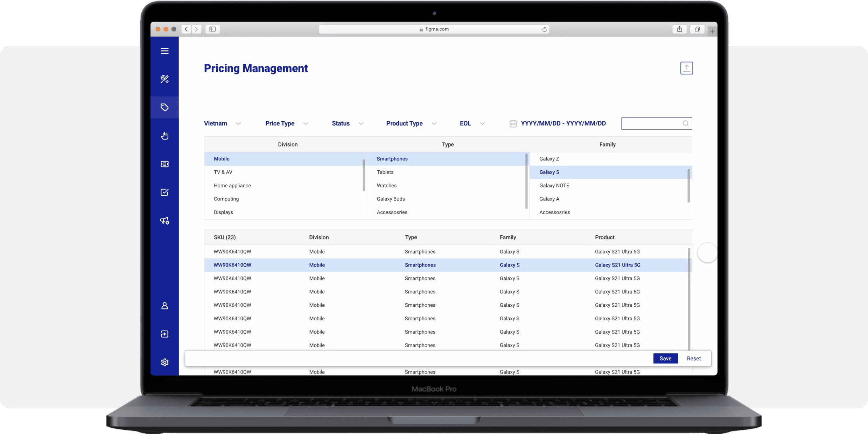Click the logout icon in sidebar
Screen dimensions: 868x434
point(164,334)
